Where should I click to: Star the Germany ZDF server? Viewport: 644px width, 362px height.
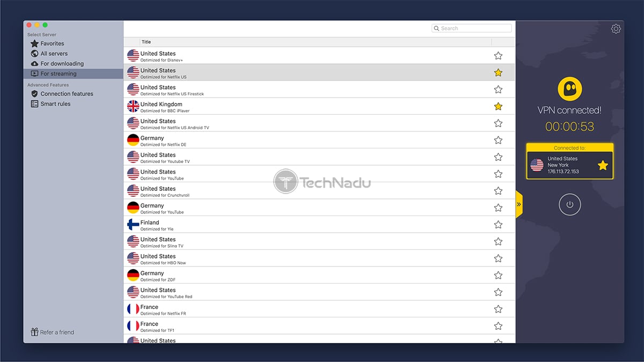click(498, 275)
